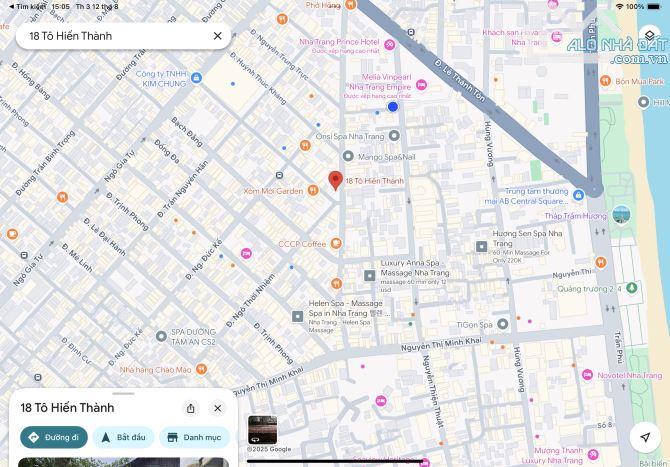Select the Mango Spa&Nail map marker

point(348,156)
